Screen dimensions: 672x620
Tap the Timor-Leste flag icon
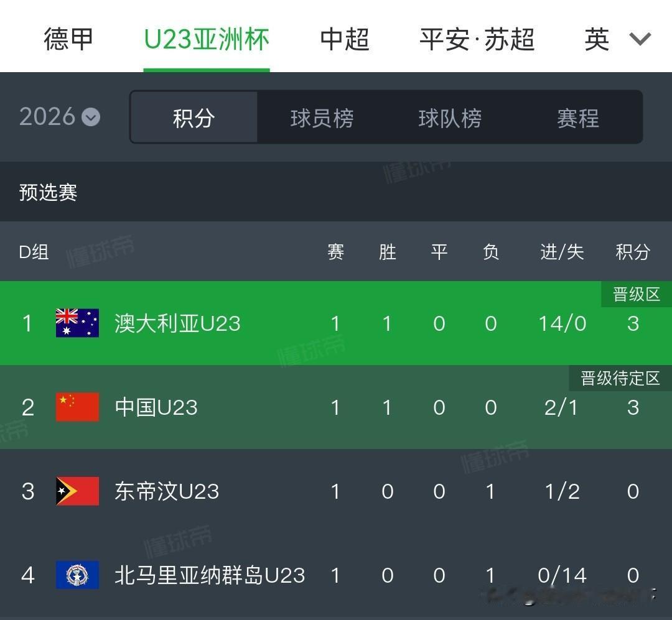coord(77,491)
